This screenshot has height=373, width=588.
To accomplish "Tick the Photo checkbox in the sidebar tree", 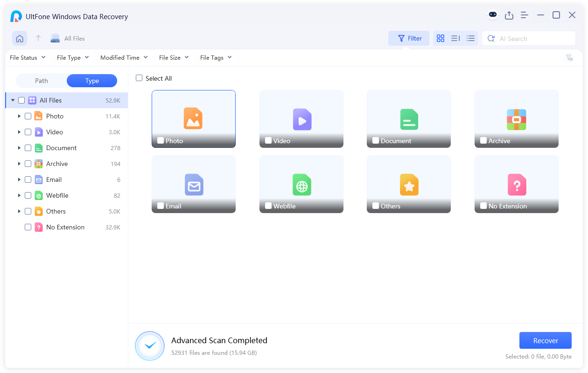I will pyautogui.click(x=28, y=116).
